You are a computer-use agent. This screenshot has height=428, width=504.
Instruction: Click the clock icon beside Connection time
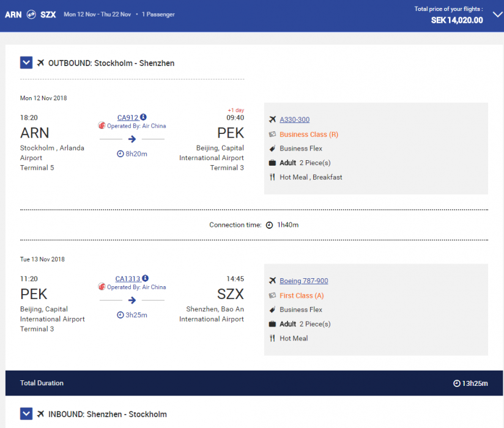(269, 225)
